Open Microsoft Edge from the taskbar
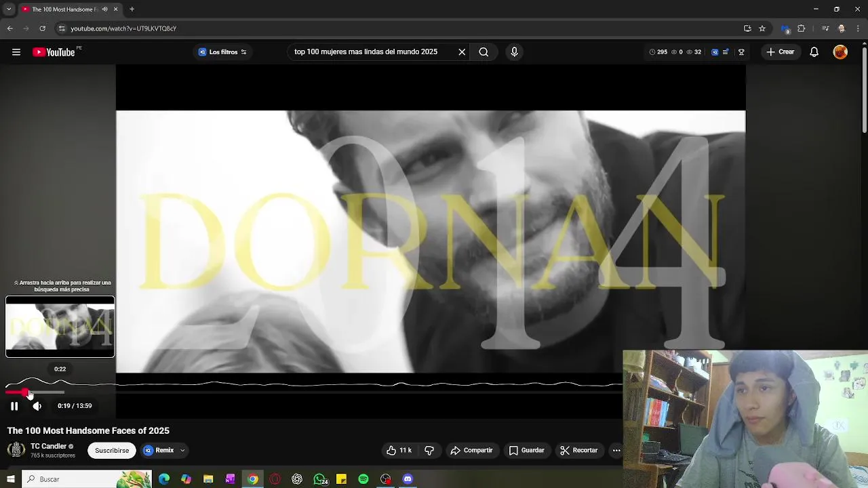This screenshot has width=868, height=488. coord(164,479)
